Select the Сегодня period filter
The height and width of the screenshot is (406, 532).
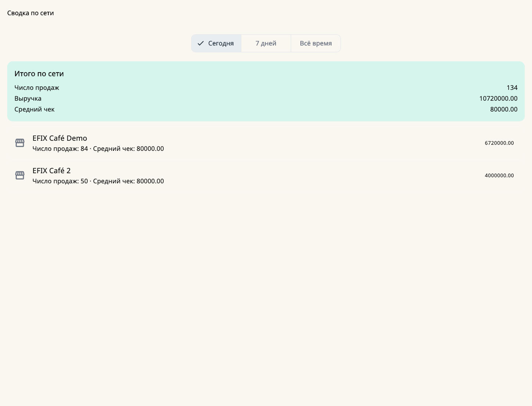[216, 43]
